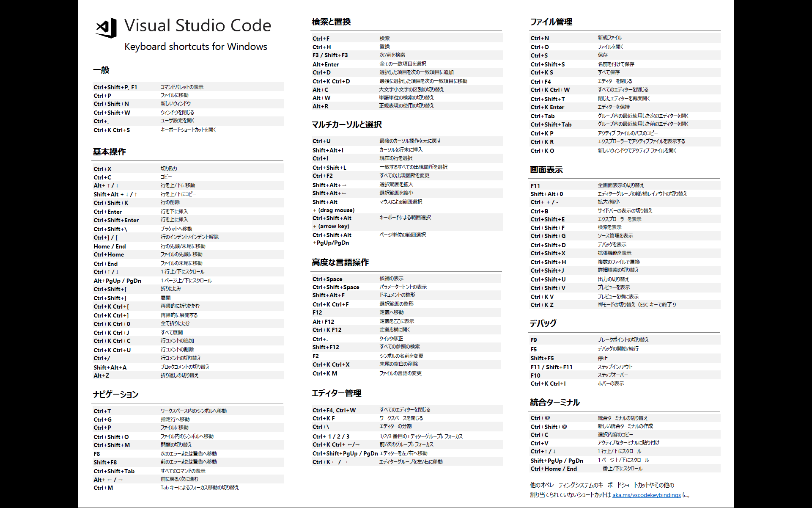Click the 'Ctrl+K Ctrl+W' shortcut text
This screenshot has width=812, height=508.
550,90
